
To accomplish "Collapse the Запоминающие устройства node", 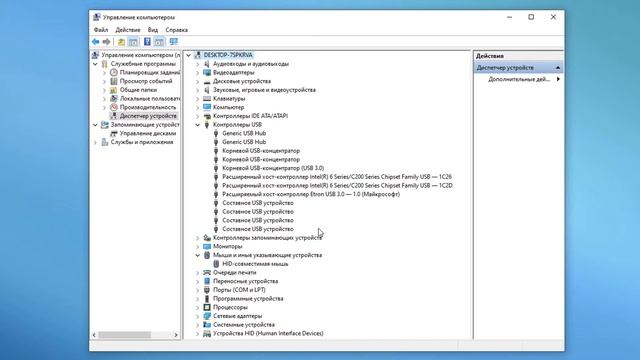I will (95, 125).
